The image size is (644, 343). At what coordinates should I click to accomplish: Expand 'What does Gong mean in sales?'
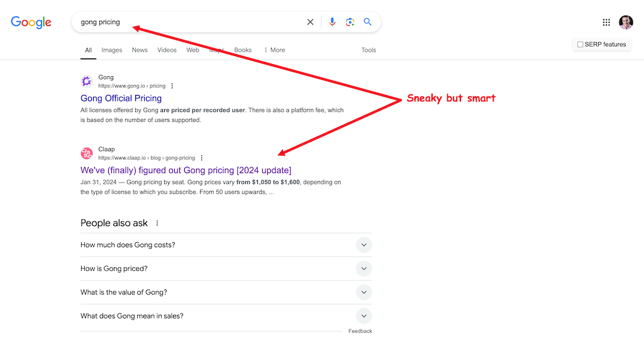click(x=226, y=316)
